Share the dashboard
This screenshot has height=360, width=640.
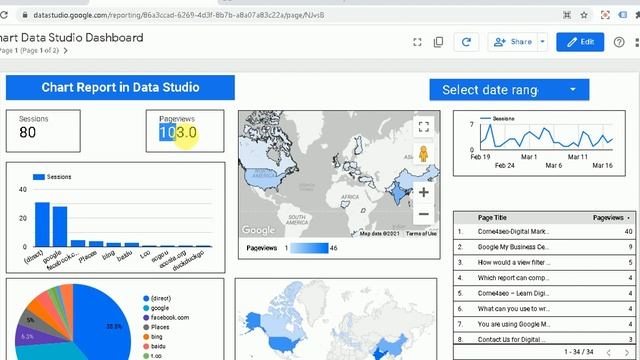[x=513, y=42]
